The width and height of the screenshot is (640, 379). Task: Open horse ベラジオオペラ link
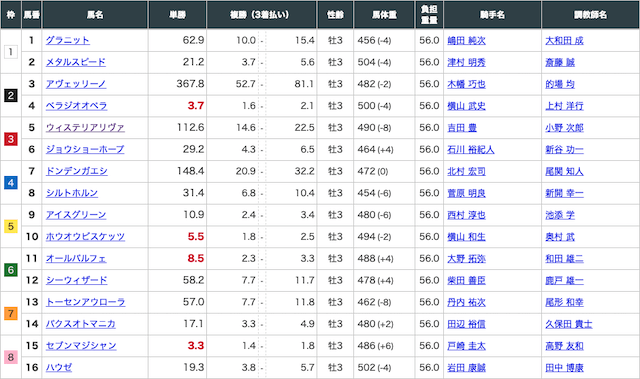pyautogui.click(x=76, y=106)
